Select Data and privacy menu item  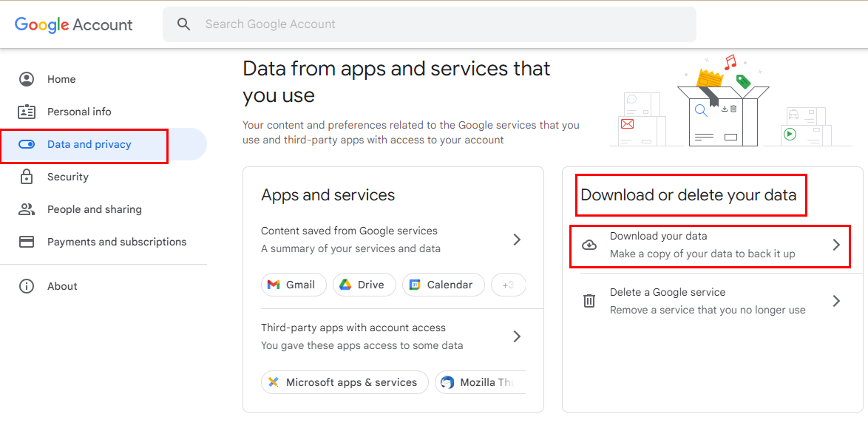[89, 144]
